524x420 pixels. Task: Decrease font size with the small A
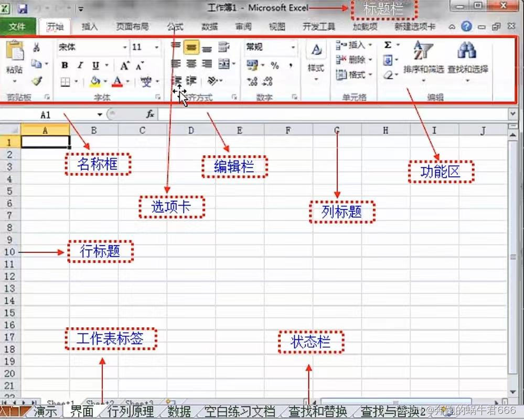tap(140, 66)
